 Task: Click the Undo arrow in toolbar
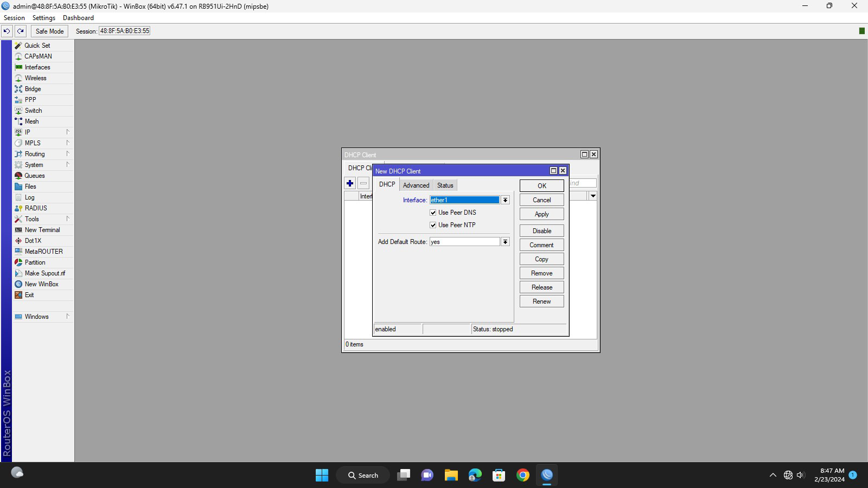pos(7,31)
